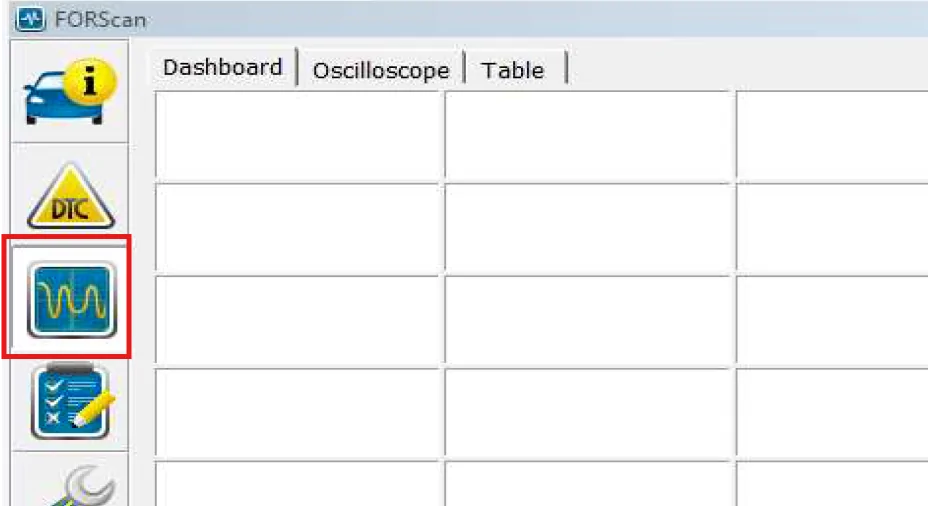Switch to the Dashboard tab
Image resolution: width=928 pixels, height=506 pixels.
(x=222, y=68)
